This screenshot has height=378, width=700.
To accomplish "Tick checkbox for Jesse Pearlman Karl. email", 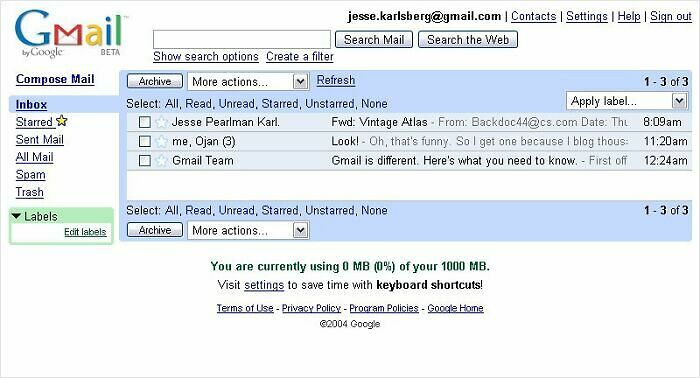I will [145, 122].
